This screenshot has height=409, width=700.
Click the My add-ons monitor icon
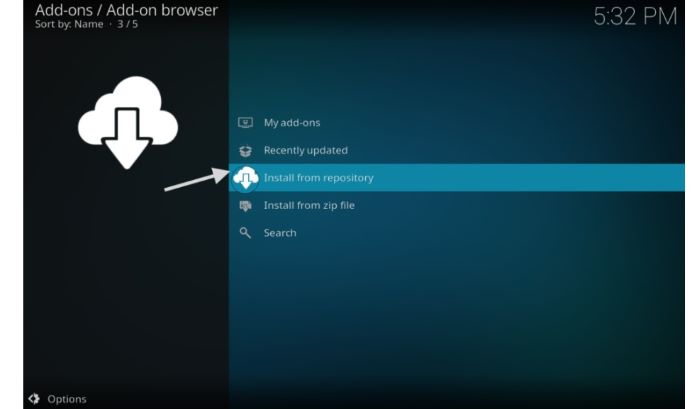(245, 122)
